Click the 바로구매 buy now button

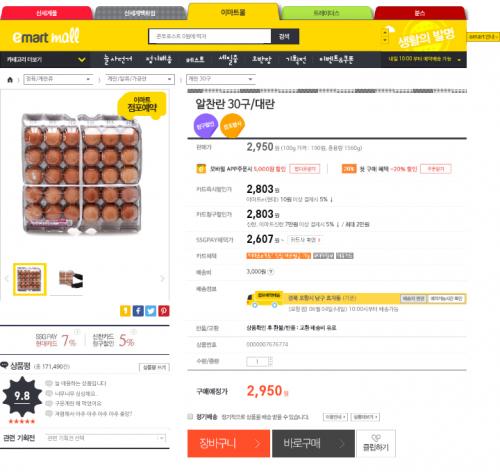pyautogui.click(x=313, y=443)
